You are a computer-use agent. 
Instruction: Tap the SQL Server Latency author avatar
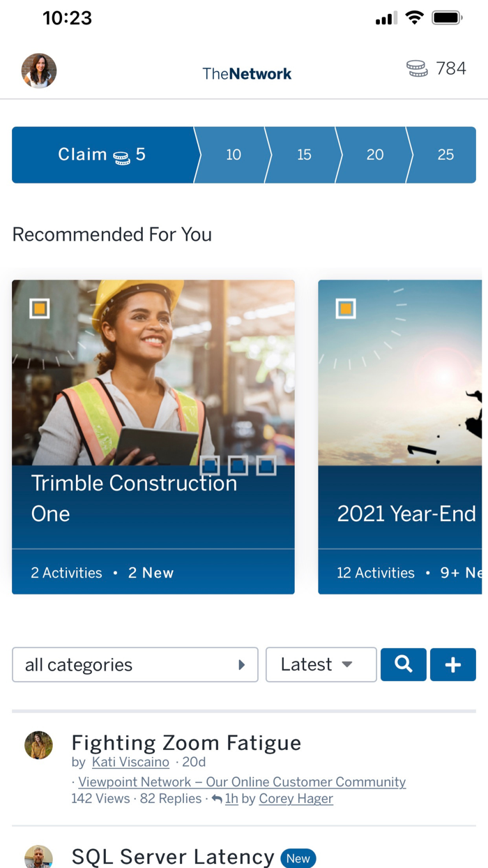click(39, 856)
